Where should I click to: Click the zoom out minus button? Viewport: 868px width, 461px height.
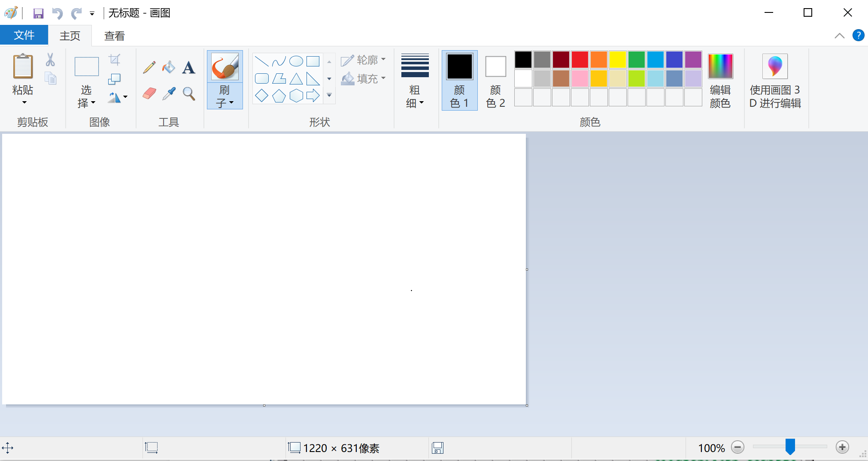tap(737, 448)
